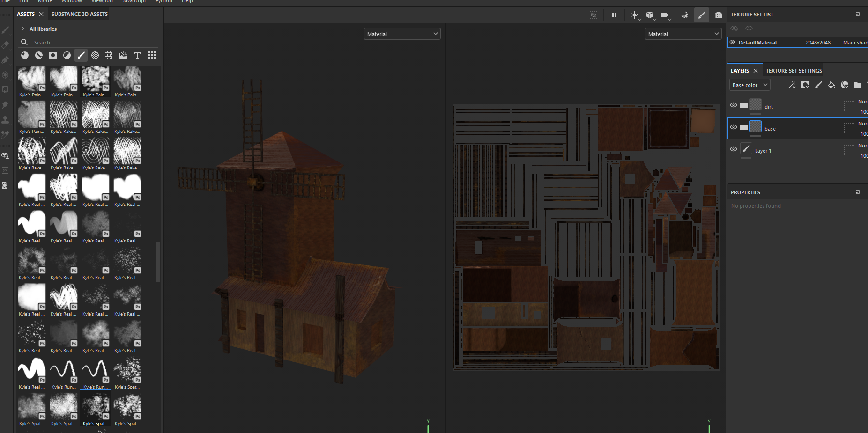Add a paint layer using brush icon

point(818,85)
